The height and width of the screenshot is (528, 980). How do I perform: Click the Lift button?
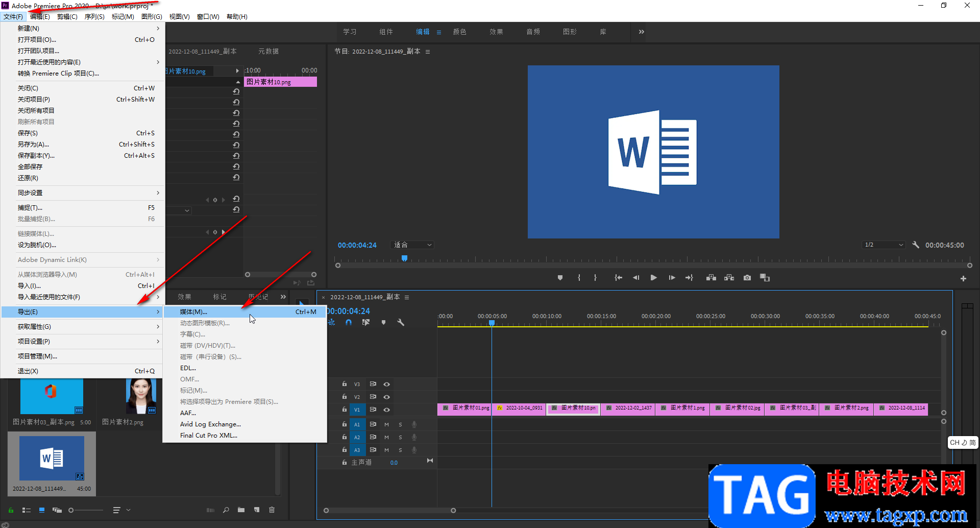coord(711,278)
